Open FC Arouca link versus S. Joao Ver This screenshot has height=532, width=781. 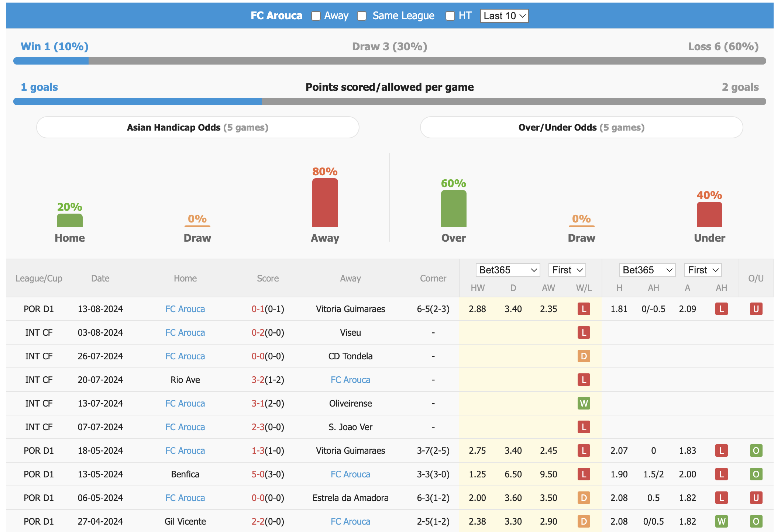pyautogui.click(x=185, y=427)
